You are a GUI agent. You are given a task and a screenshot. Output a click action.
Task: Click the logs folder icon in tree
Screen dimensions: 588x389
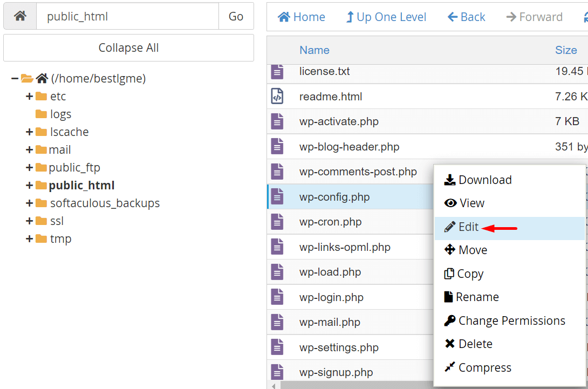pyautogui.click(x=41, y=114)
